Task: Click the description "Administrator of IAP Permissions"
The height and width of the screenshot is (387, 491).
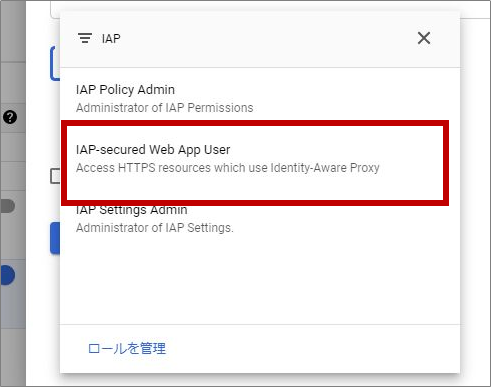Action: click(164, 108)
